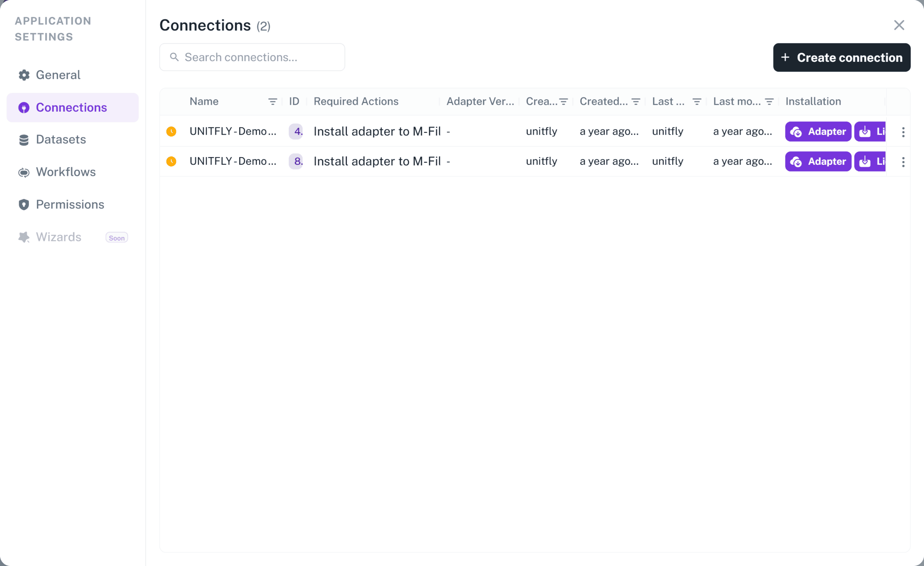
Task: Click the Permissions shield icon
Action: [x=24, y=204]
